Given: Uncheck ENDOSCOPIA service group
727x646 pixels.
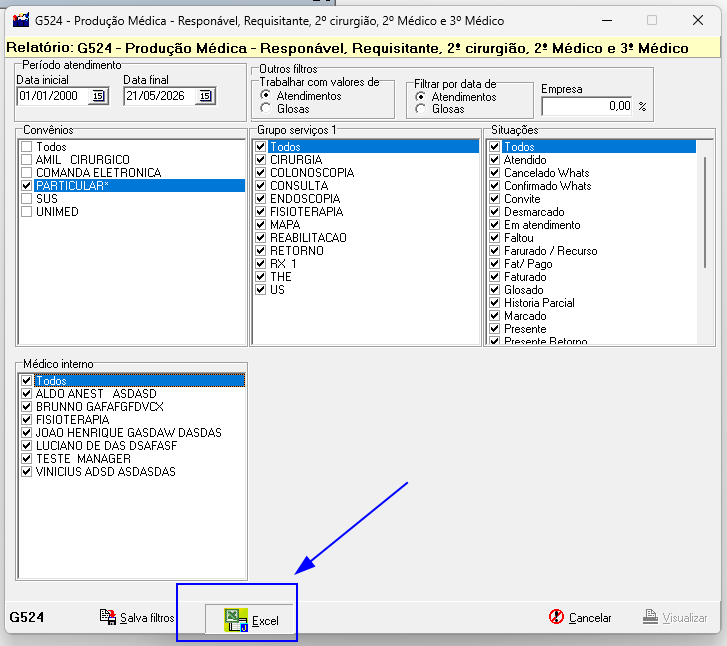Looking at the screenshot, I should [261, 198].
